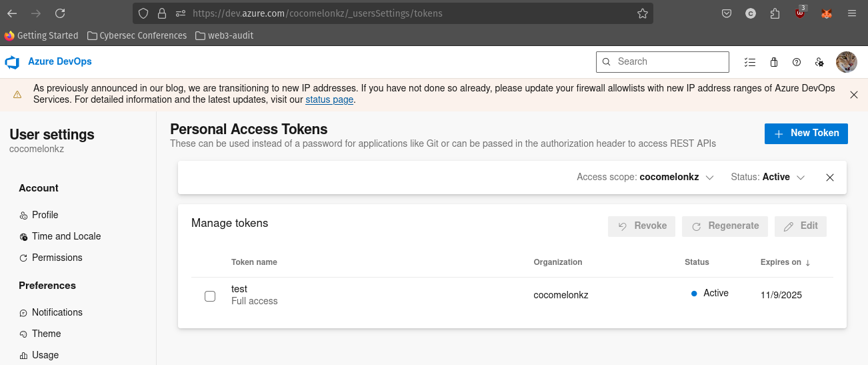Open the MetaMask fox extension icon

(x=827, y=13)
